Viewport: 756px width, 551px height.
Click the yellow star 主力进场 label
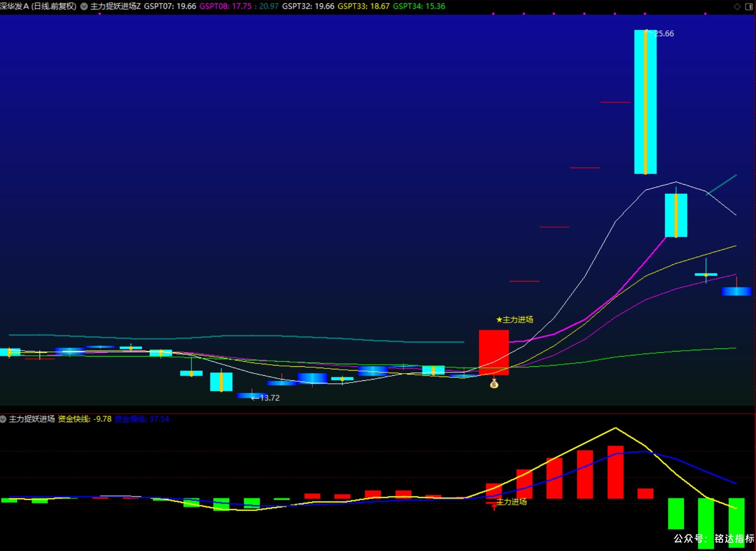pos(514,320)
